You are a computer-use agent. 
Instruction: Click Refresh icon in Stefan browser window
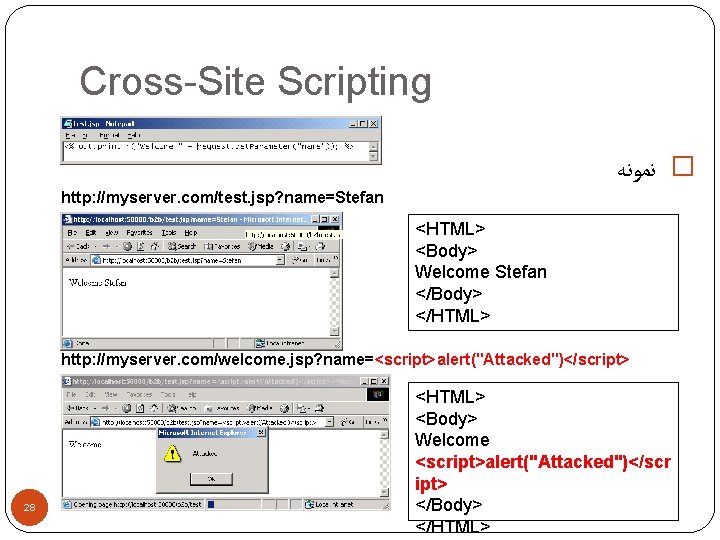coord(141,246)
